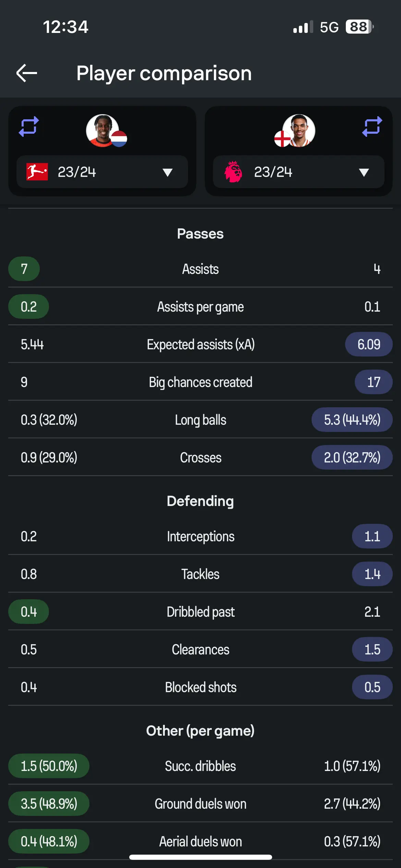Expand the left 23/24 season dropdown arrow
The height and width of the screenshot is (868, 401).
[x=168, y=172]
